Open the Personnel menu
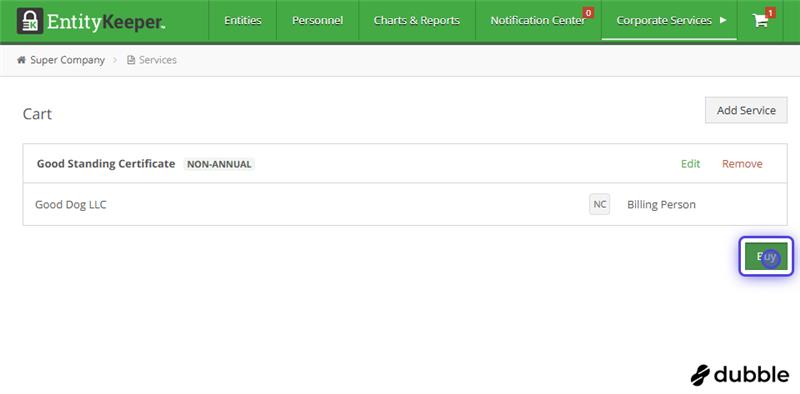 (x=317, y=20)
